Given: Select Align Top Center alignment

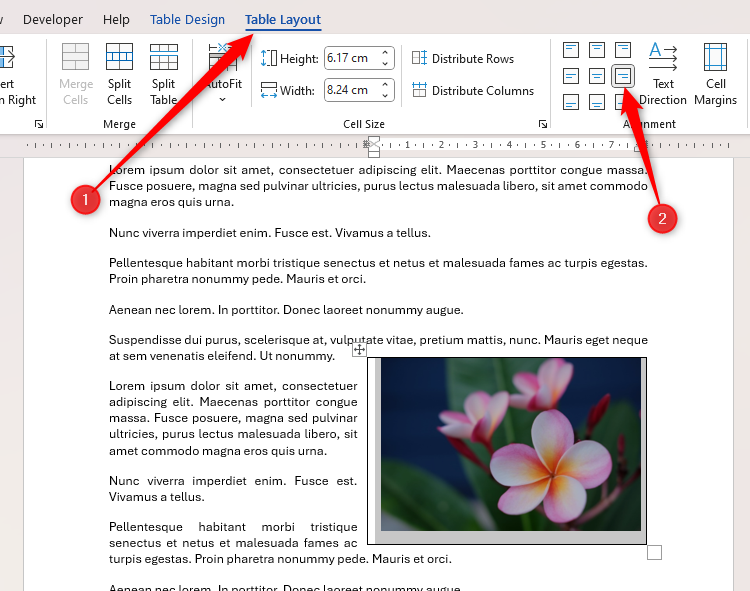Looking at the screenshot, I should coord(597,50).
